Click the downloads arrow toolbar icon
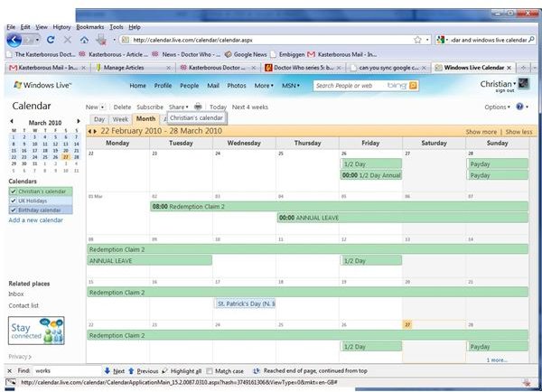This screenshot has width=542, height=392. click(101, 40)
